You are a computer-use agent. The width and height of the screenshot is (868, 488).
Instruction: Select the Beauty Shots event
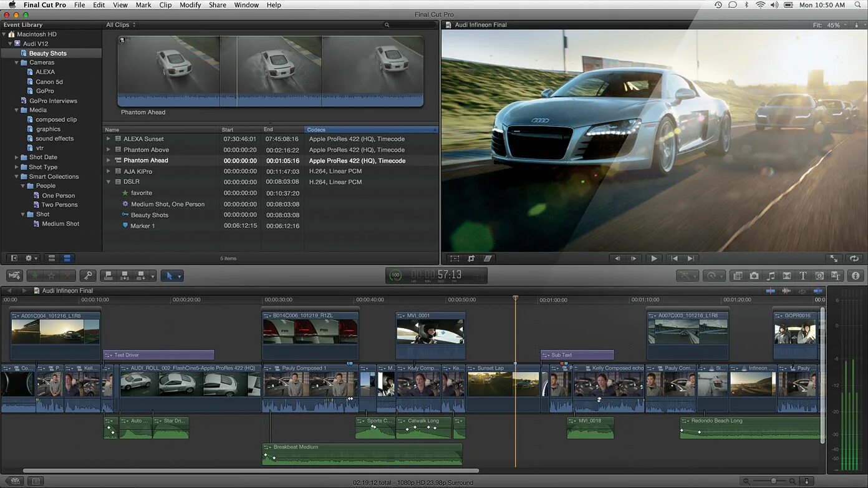pyautogui.click(x=47, y=53)
